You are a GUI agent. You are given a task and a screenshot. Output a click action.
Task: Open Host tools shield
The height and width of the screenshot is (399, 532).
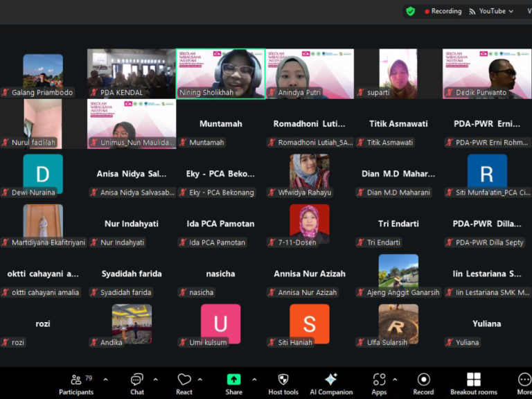pos(283,383)
